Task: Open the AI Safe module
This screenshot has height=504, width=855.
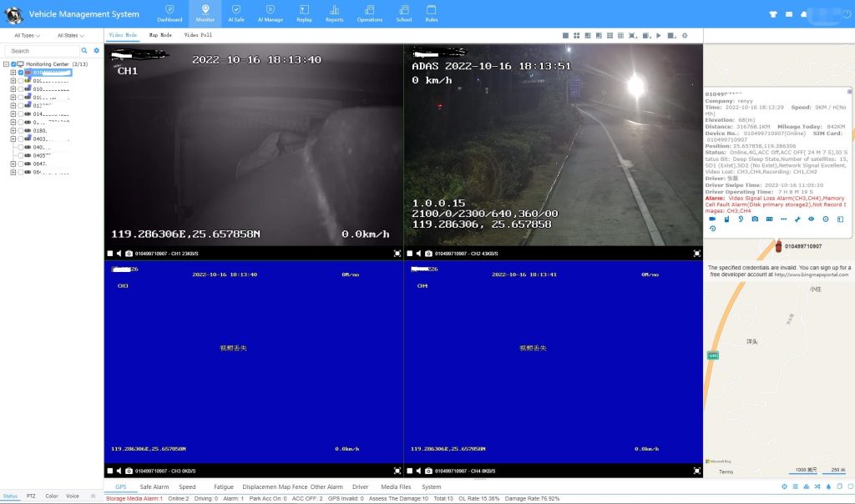Action: (237, 13)
